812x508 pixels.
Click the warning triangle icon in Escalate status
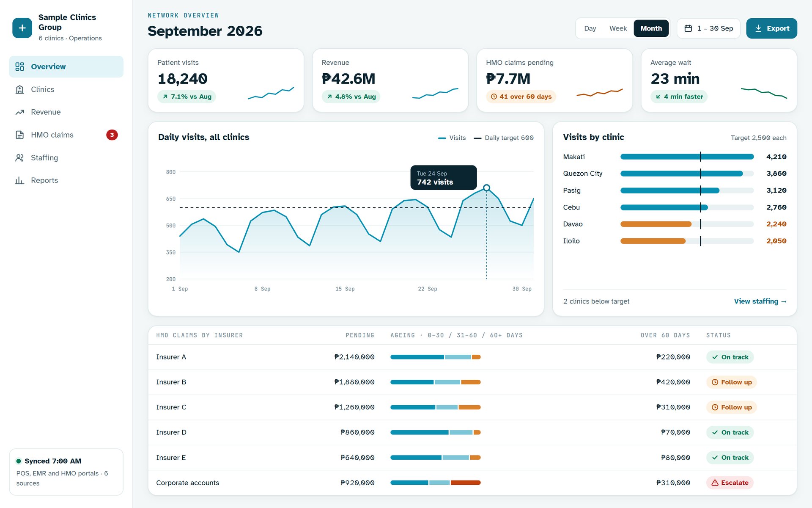(x=715, y=483)
